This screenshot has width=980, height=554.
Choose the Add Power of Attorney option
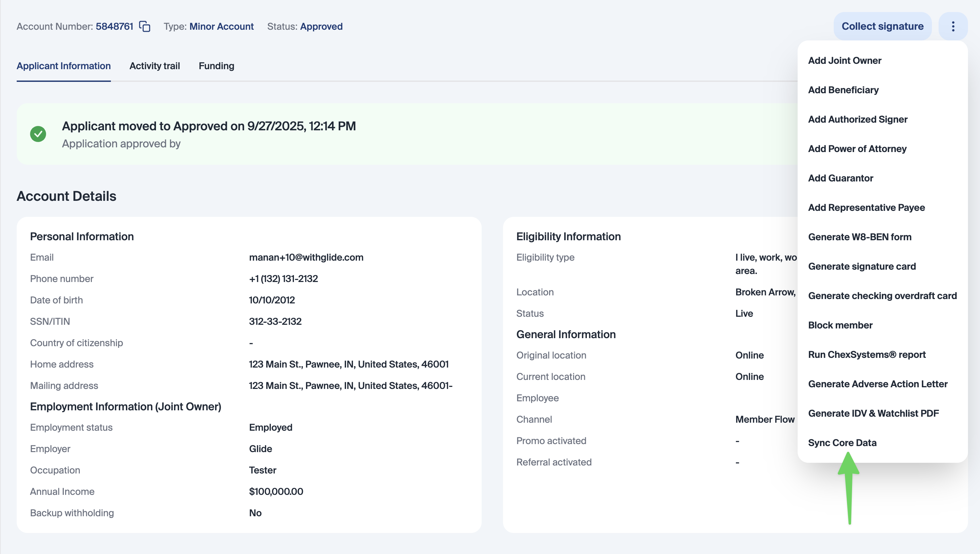(857, 149)
